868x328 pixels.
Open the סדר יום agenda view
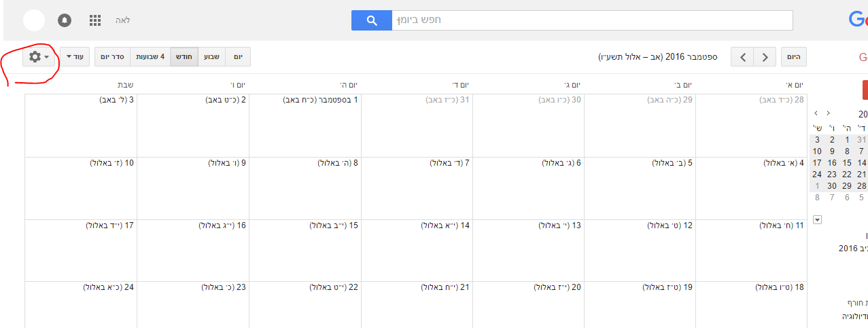[x=112, y=57]
